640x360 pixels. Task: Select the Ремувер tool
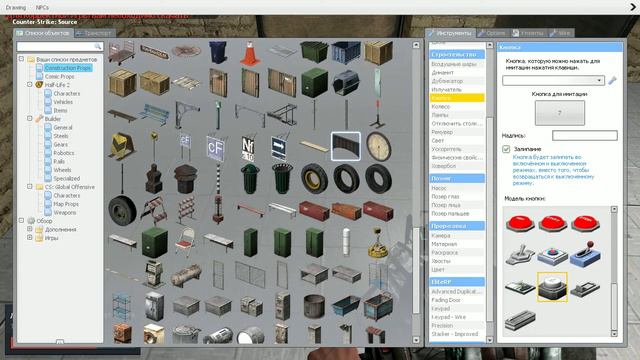pos(457,132)
